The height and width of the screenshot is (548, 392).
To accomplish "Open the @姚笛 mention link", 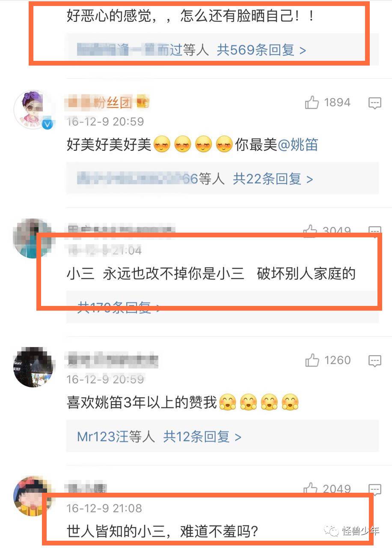I will [298, 145].
